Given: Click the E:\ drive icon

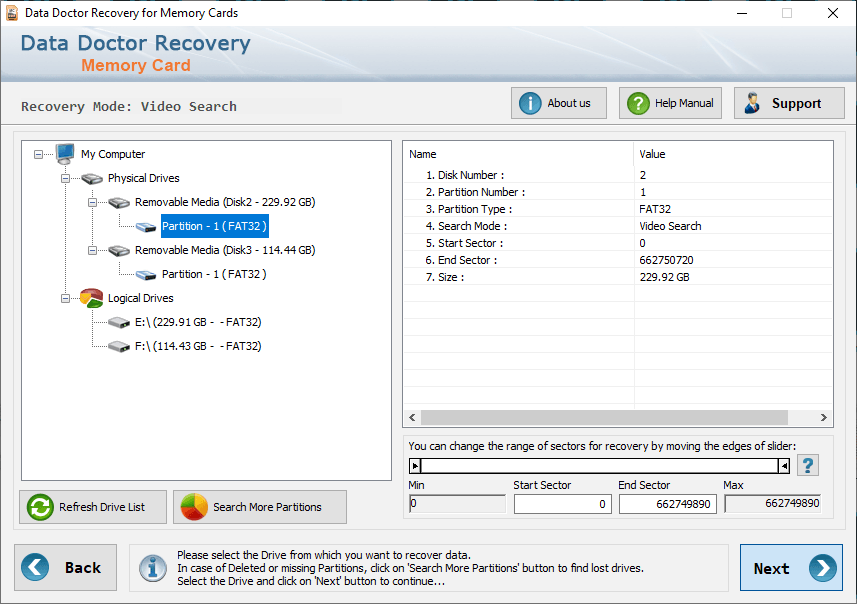Looking at the screenshot, I should [x=119, y=322].
